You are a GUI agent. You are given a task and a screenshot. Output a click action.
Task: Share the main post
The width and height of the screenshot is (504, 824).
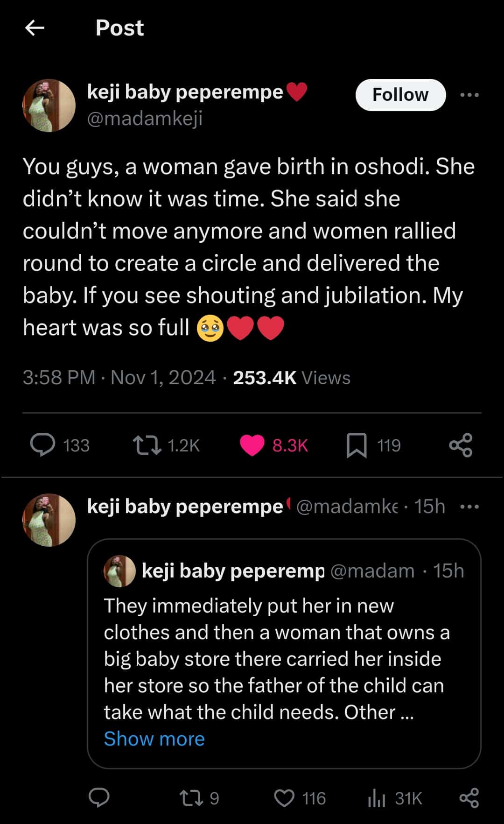[461, 445]
